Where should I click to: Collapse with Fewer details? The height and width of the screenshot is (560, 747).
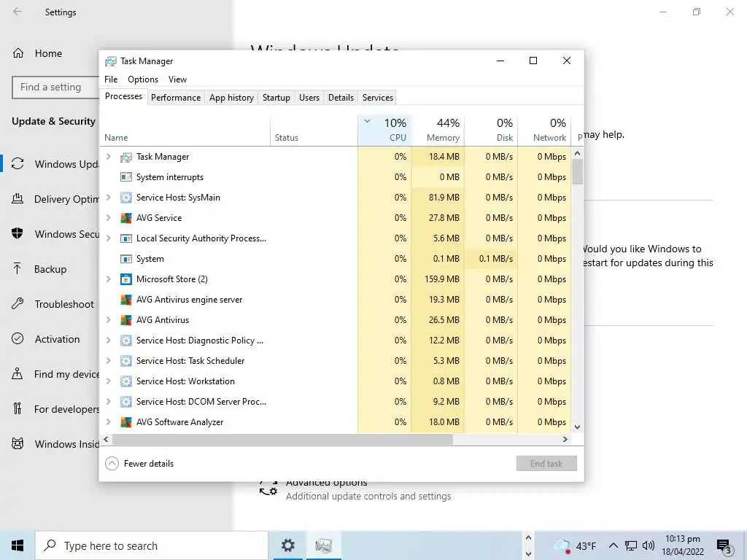pyautogui.click(x=139, y=463)
